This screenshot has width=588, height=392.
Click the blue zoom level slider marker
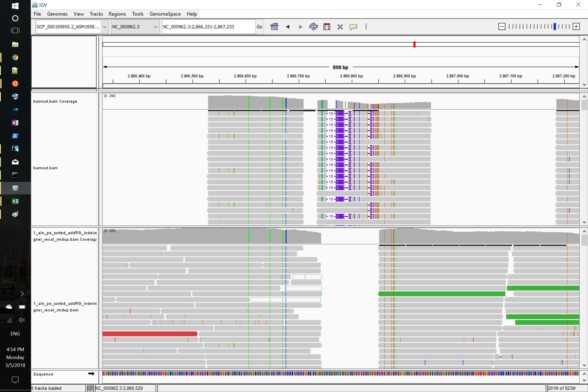pyautogui.click(x=555, y=26)
